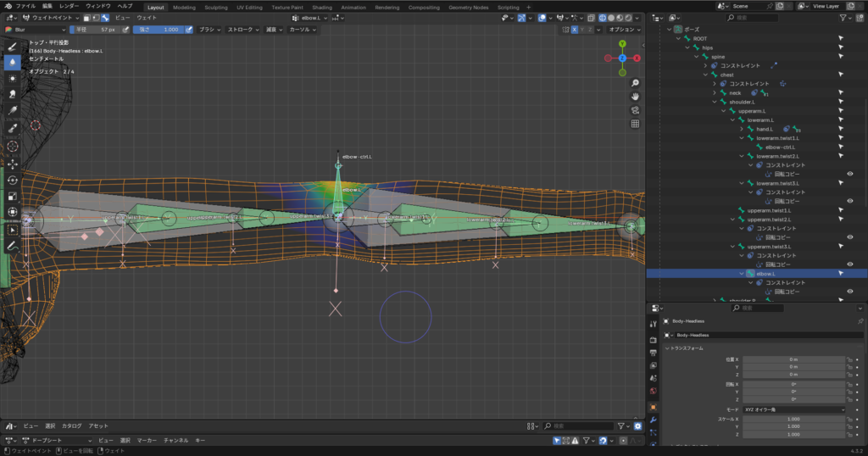Viewport: 868px width, 456px height.
Task: Open the 編集 menu
Action: [x=47, y=6]
